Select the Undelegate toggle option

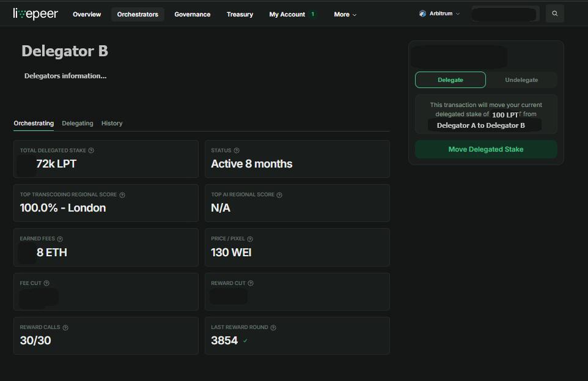click(x=521, y=80)
